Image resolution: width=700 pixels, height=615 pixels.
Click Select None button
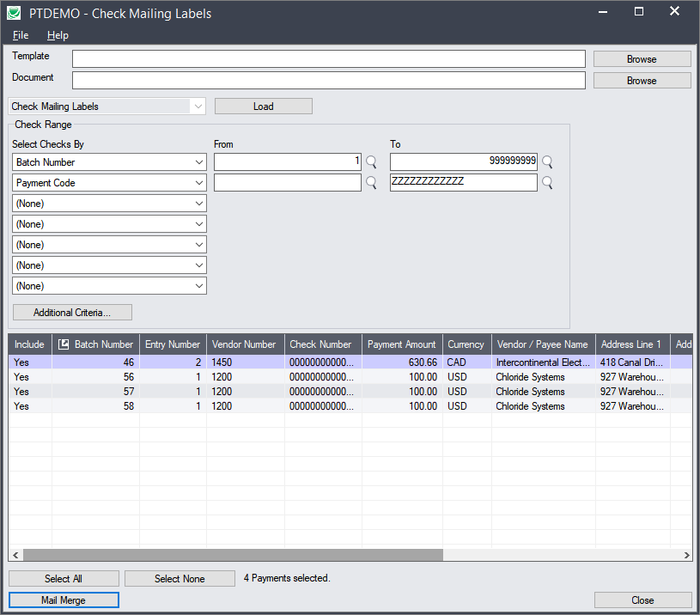point(180,578)
